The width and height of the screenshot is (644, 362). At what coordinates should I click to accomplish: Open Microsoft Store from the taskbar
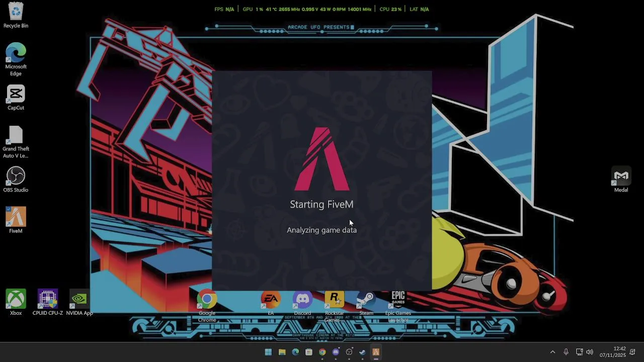pos(309,352)
